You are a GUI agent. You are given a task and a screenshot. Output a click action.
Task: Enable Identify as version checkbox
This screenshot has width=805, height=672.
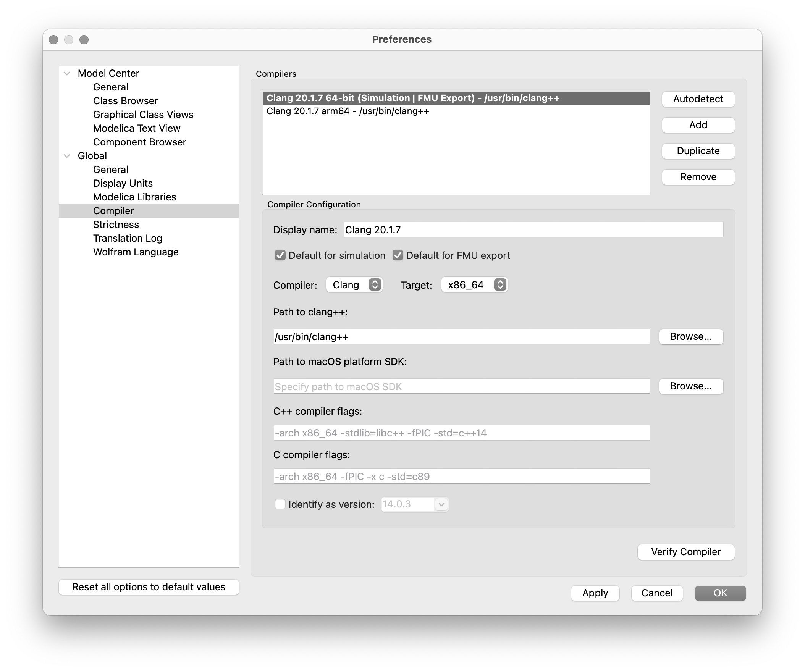[280, 504]
